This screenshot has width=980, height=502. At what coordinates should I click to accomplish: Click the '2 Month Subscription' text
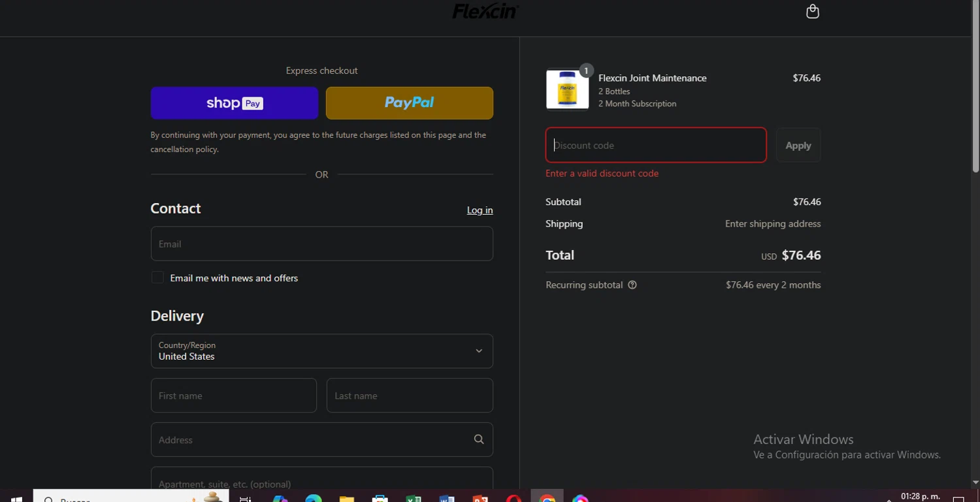pos(637,104)
